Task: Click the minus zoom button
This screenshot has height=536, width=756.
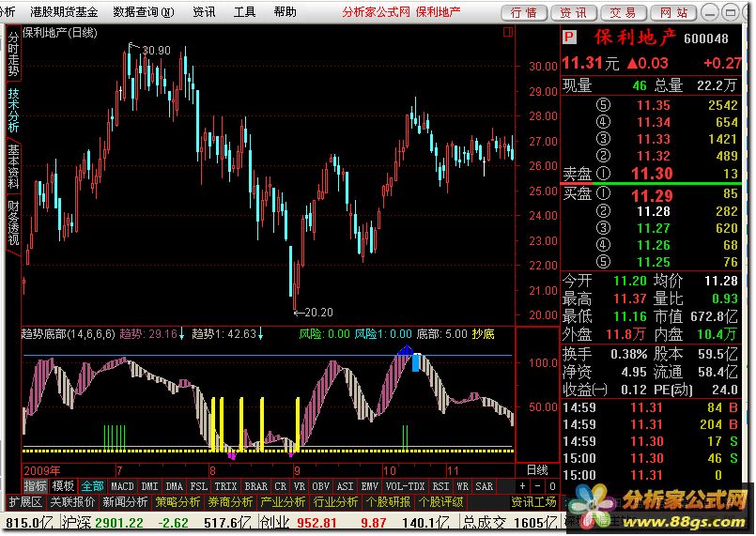Action: 538,486
